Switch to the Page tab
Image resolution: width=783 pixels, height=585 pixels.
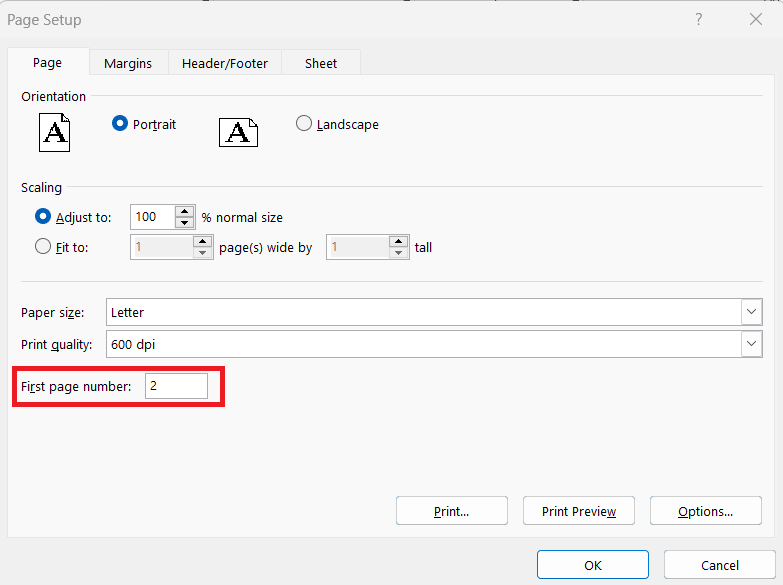pos(48,63)
